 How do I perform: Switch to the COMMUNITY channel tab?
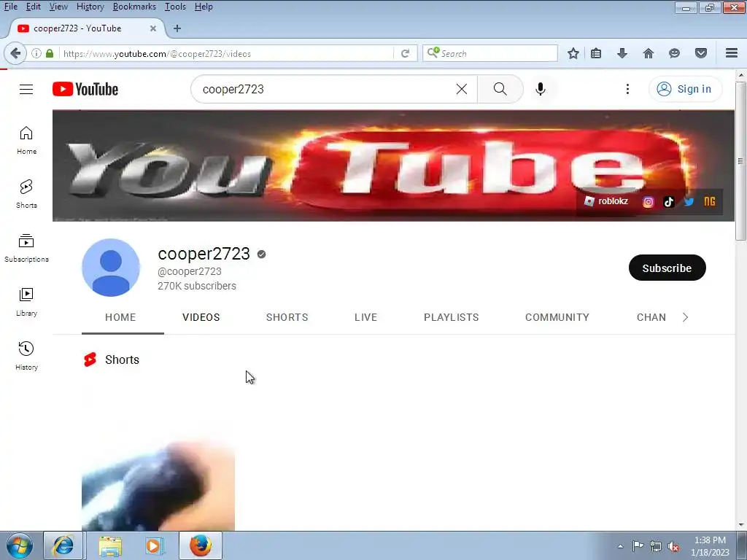click(x=557, y=317)
